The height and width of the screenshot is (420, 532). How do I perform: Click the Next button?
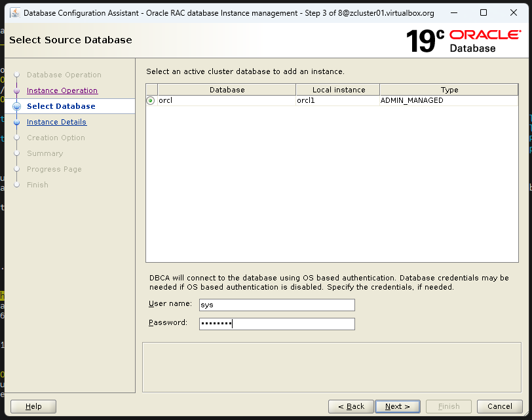[x=397, y=406]
